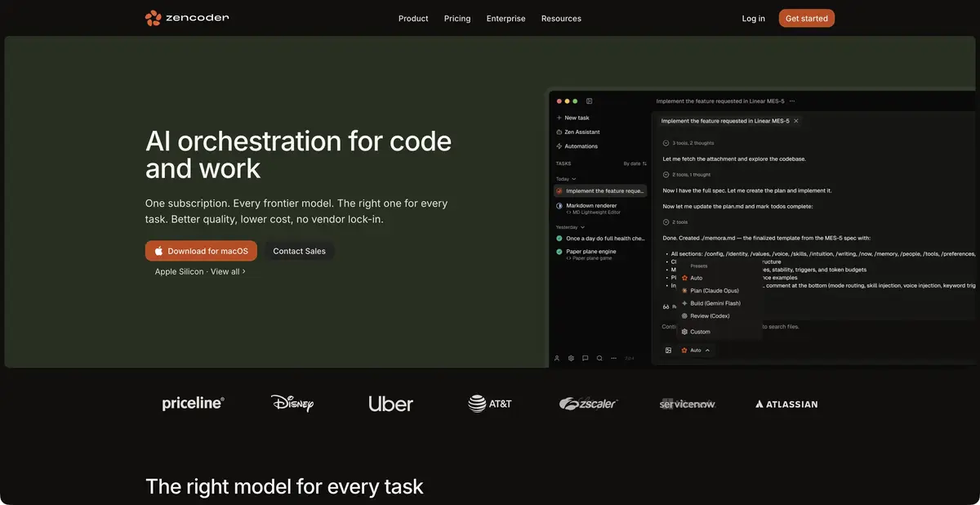Click the three-dots icon at sidebar bottom
The image size is (980, 505).
pyautogui.click(x=613, y=358)
